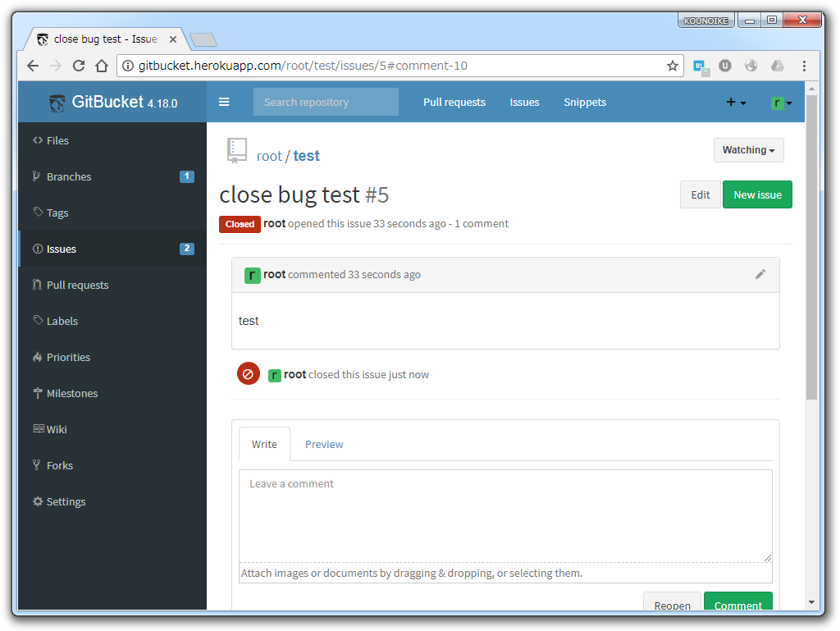Go to the root user's profile link
Screen dimensions: 840x631
269,156
